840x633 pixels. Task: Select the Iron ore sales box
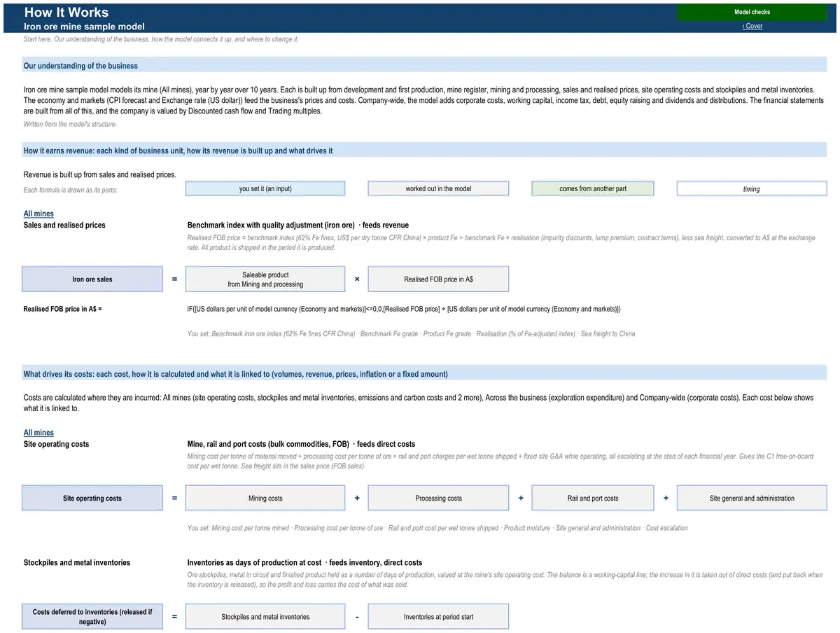(92, 279)
